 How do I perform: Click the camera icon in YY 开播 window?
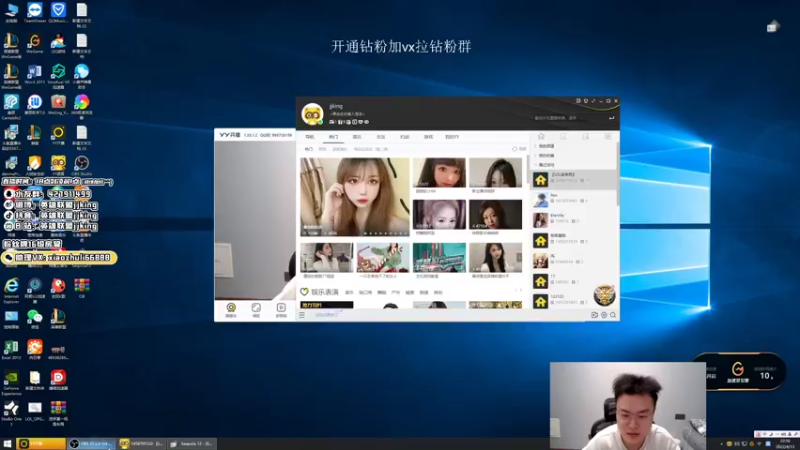[231, 309]
